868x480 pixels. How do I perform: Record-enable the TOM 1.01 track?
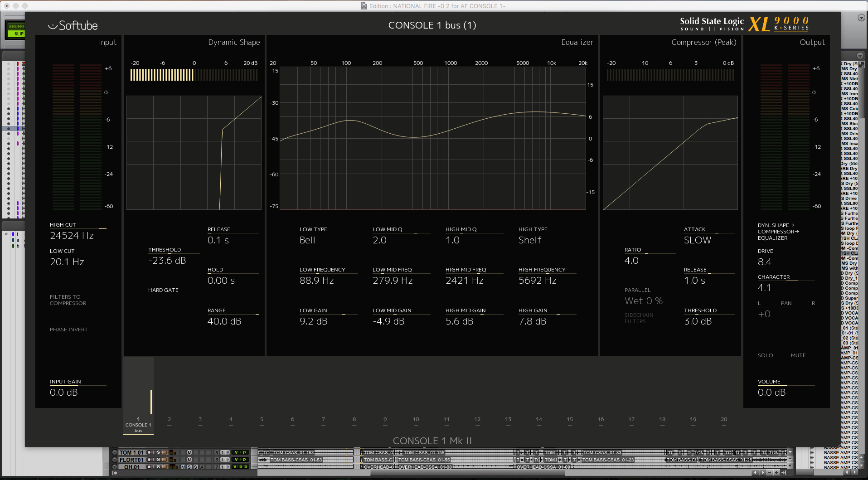tap(149, 453)
